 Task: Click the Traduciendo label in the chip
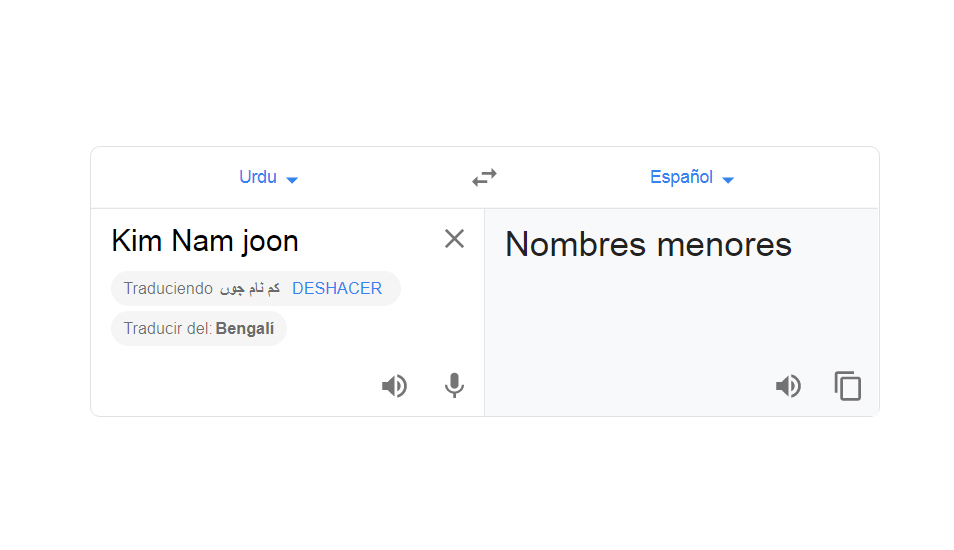[x=168, y=288]
